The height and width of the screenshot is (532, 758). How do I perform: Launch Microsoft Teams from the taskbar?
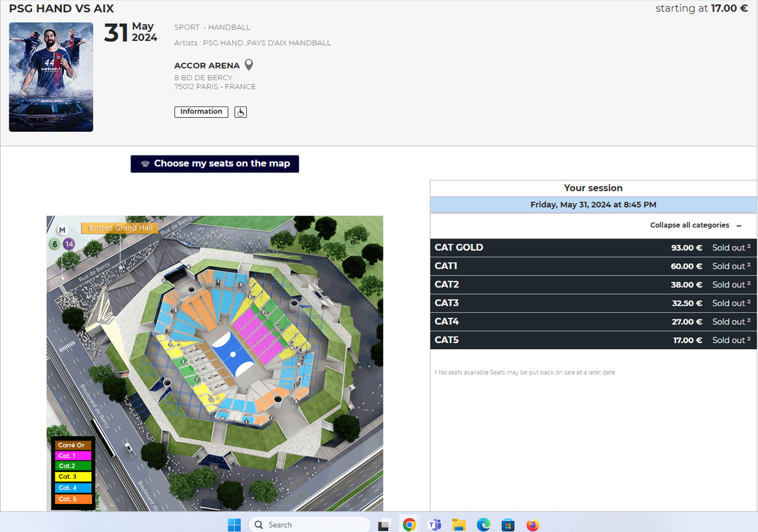pyautogui.click(x=434, y=525)
